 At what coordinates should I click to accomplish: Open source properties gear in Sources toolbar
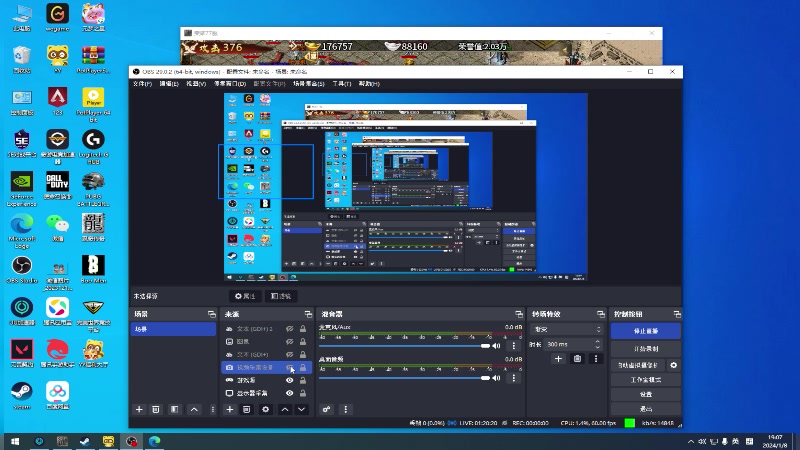265,409
